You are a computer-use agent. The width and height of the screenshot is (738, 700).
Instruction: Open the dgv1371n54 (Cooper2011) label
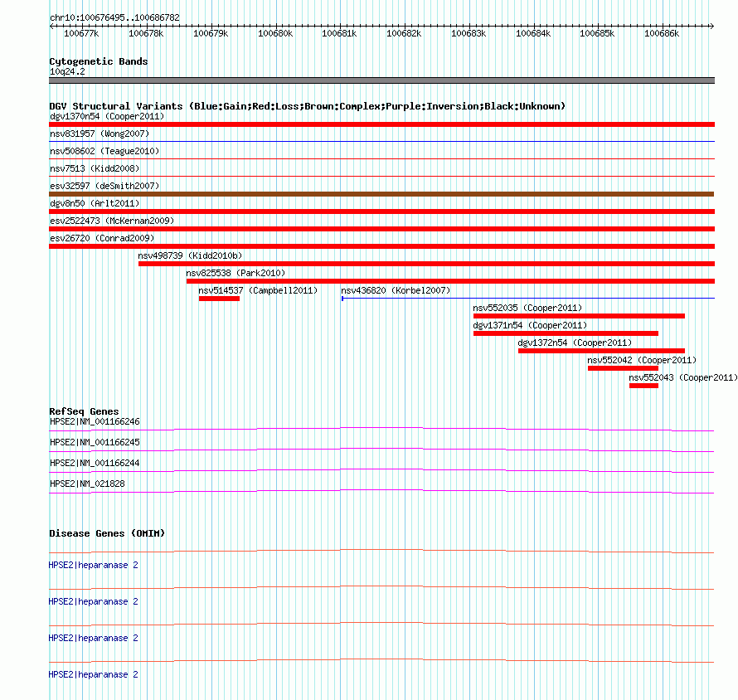[530, 325]
